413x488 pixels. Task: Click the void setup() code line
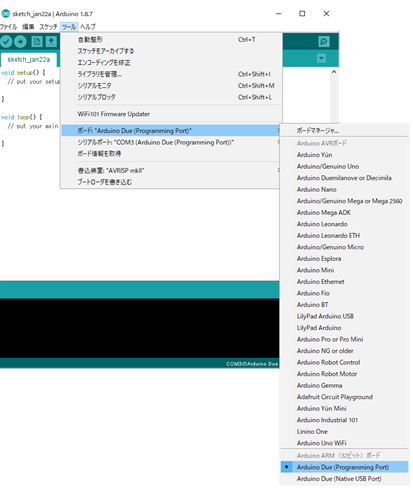click(23, 72)
